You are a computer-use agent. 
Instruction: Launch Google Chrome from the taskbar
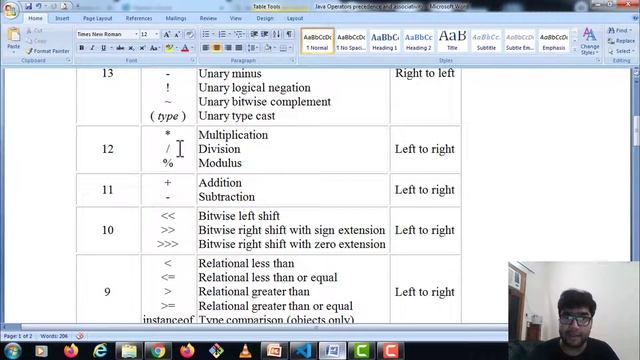click(158, 351)
